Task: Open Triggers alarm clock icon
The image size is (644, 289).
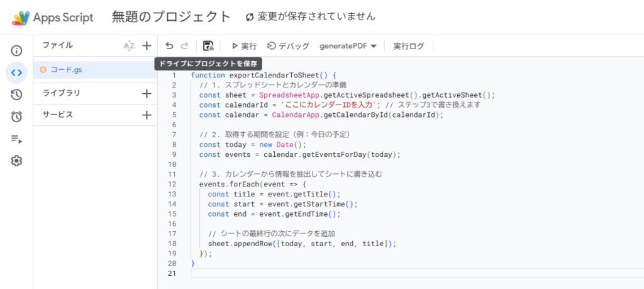Action: pos(16,116)
